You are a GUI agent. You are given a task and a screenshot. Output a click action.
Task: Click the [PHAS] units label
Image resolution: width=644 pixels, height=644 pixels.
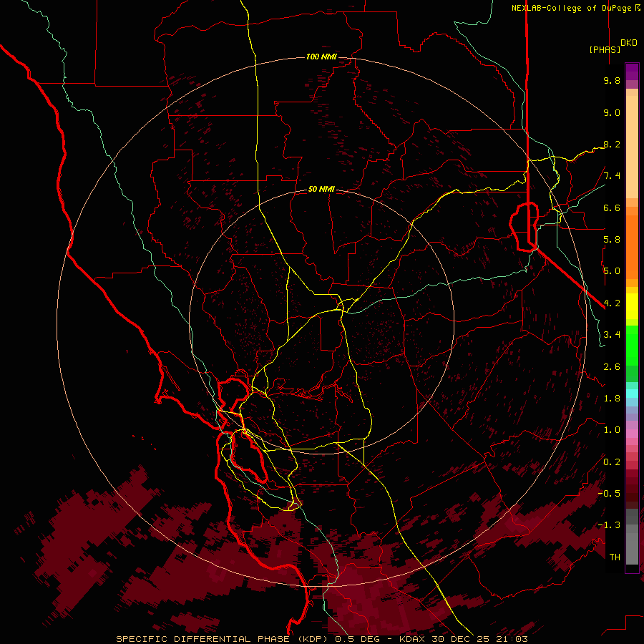(605, 49)
